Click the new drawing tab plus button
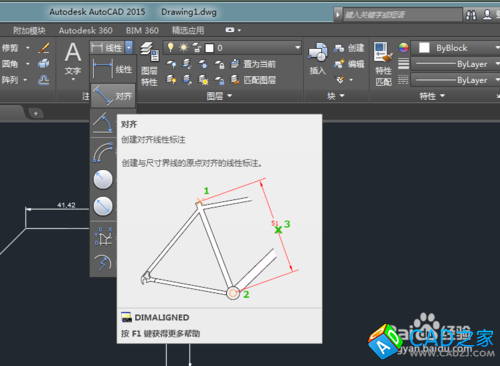The image size is (500, 366). tap(36, 113)
